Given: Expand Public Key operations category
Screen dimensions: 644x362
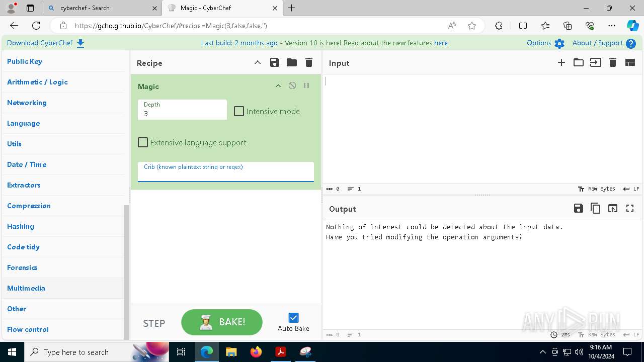Looking at the screenshot, I should click(63, 61).
